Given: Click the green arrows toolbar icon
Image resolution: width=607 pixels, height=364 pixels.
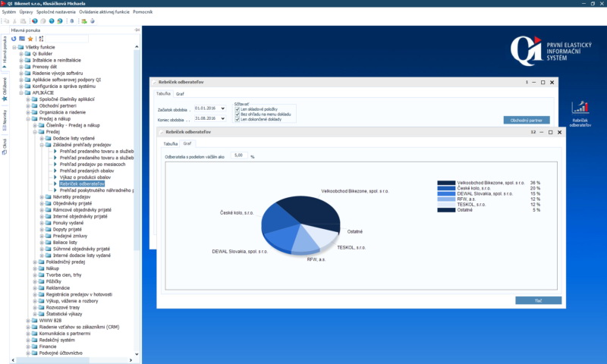Looking at the screenshot, I should point(84,21).
